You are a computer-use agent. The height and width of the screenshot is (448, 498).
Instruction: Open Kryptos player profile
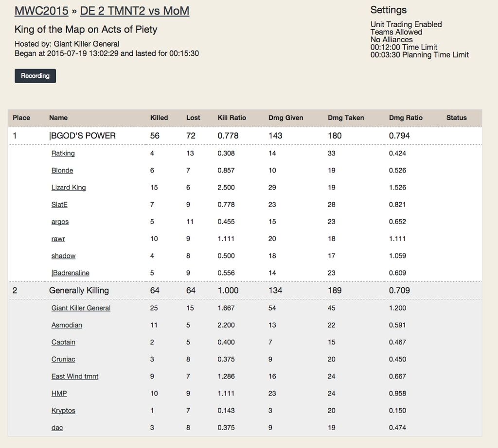point(63,411)
